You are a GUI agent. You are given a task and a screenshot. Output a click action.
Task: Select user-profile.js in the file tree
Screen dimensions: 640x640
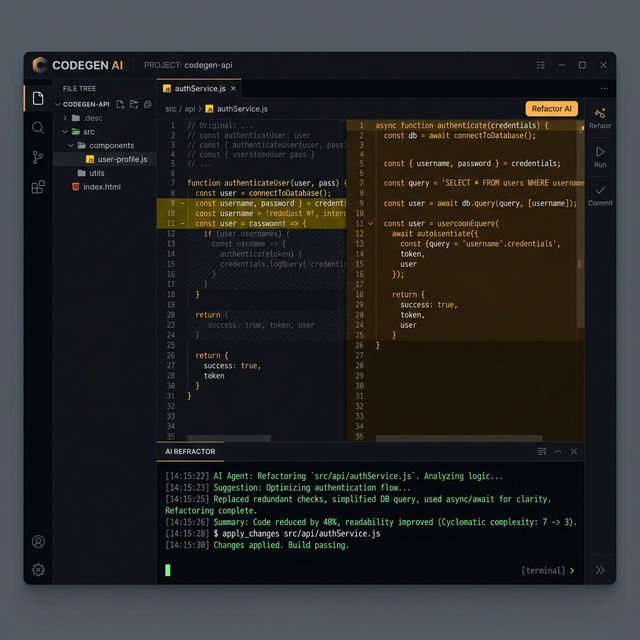[x=122, y=159]
